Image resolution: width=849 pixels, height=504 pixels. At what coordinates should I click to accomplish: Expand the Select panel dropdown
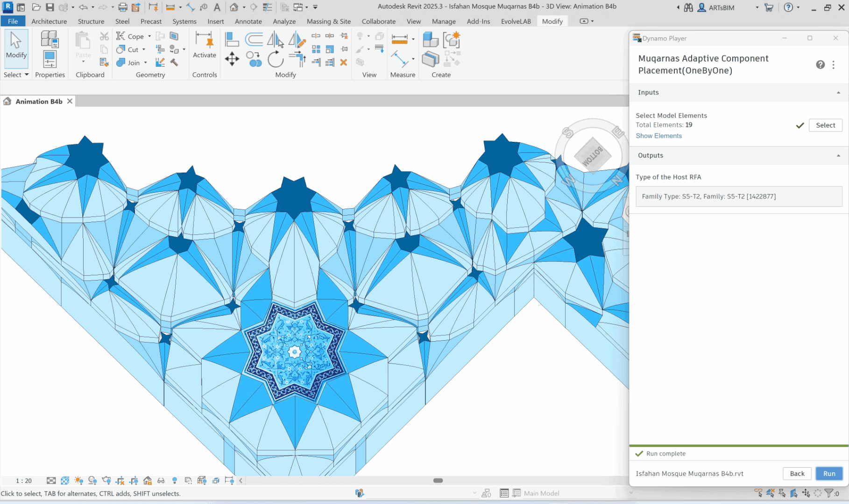[x=27, y=75]
